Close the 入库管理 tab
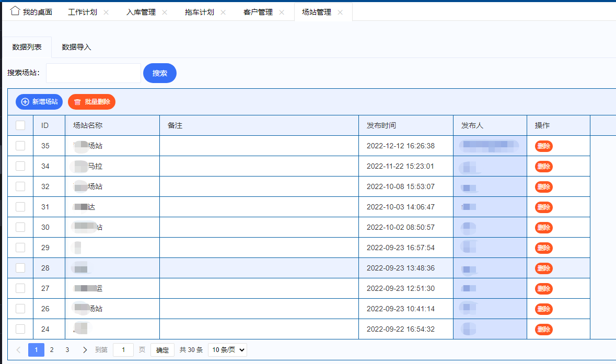 [165, 13]
